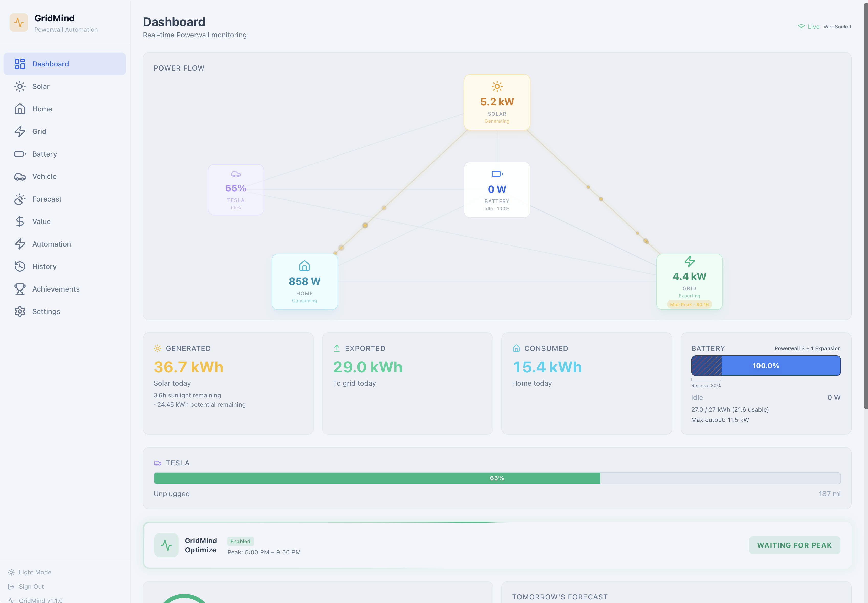Click the battery 100.0% level bar
The image size is (868, 603).
[x=766, y=366]
